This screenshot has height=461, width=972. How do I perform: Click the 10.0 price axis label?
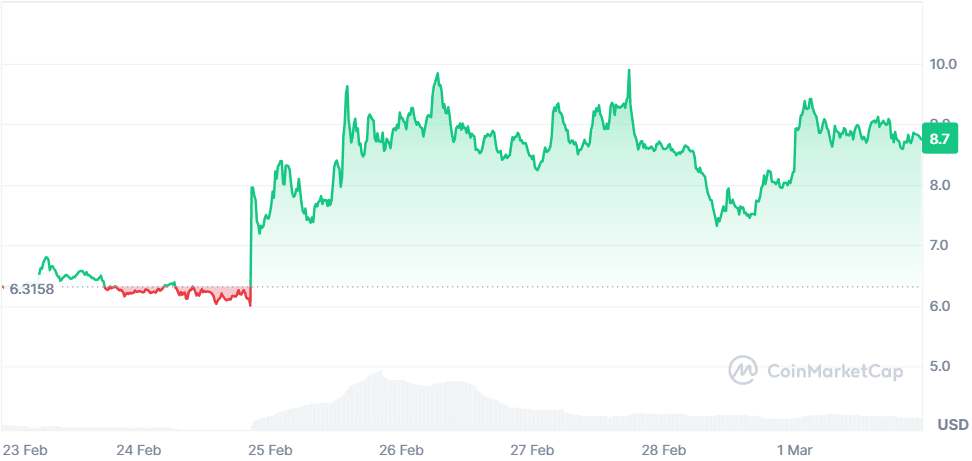tap(942, 65)
